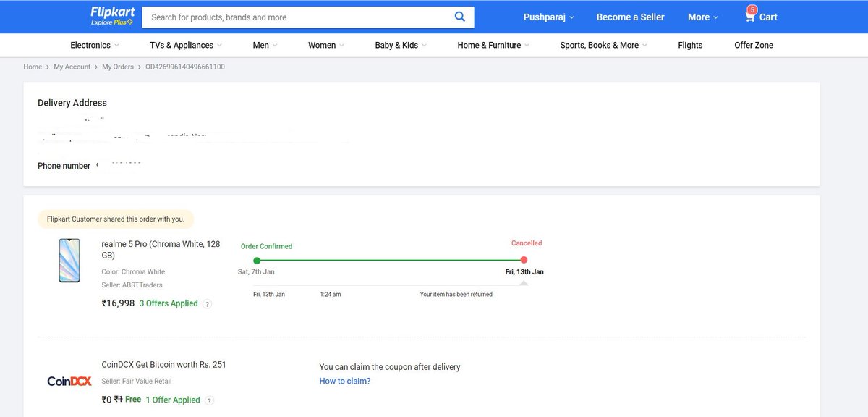This screenshot has width=868, height=417.
Task: Click help icon beside 1 Offer Applied
Action: point(209,400)
